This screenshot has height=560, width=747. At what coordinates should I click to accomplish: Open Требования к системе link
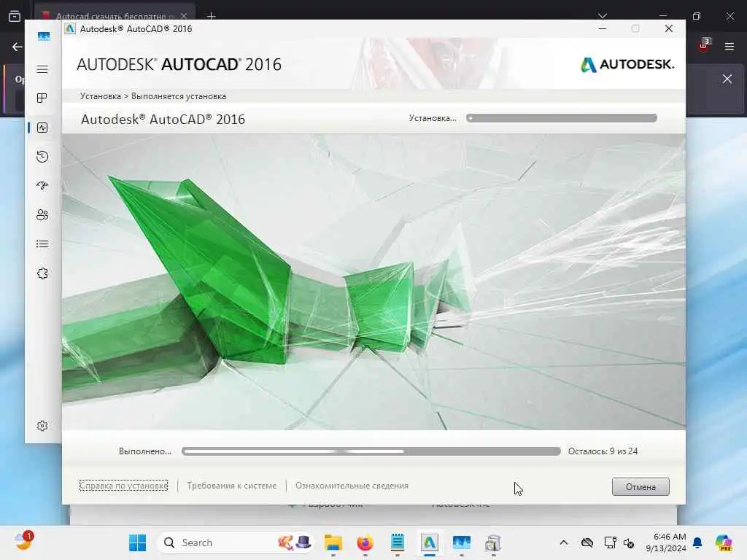231,486
